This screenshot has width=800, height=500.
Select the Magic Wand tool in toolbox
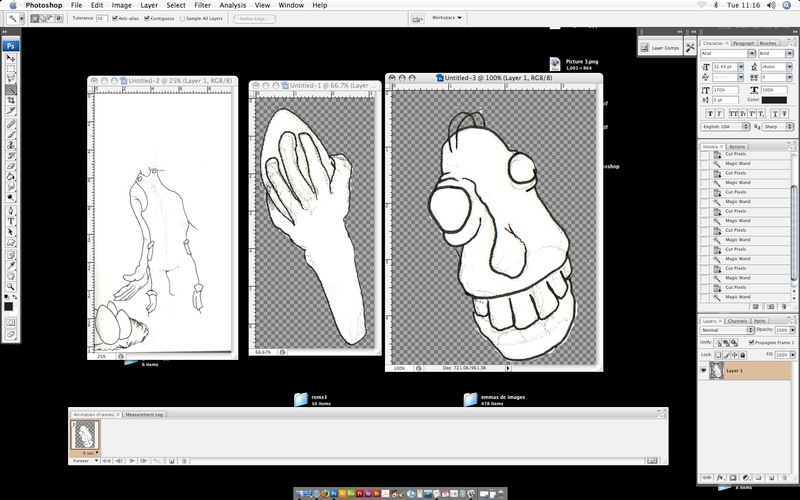coord(11,88)
